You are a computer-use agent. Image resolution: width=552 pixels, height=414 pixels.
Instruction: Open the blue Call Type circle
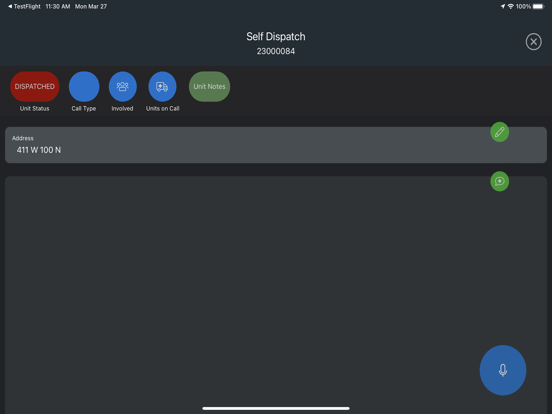pos(84,87)
